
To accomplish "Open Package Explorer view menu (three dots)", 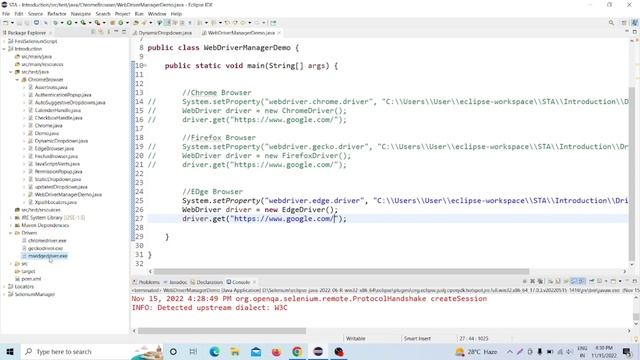I will pyautogui.click(x=109, y=32).
